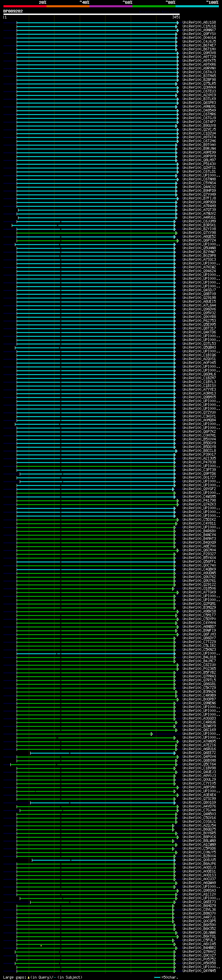The height and width of the screenshot is (980, 222).
Task: Select the UniRef100_P02365 label
Action: click(x=199, y=669)
